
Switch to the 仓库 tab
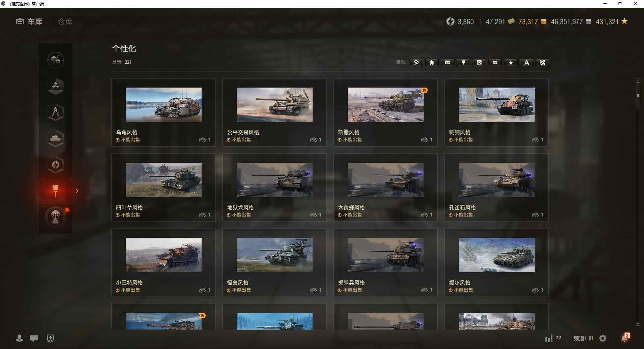pos(65,21)
